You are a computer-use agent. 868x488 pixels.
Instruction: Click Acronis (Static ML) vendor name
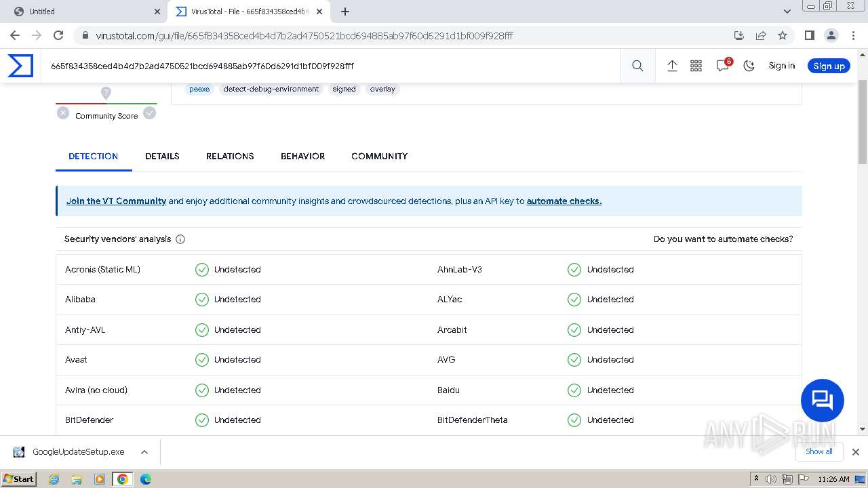point(102,270)
